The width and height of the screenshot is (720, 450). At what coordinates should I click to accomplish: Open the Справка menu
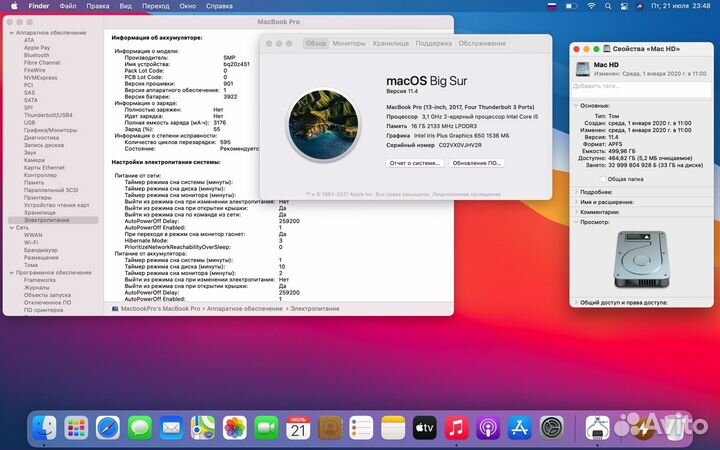219,6
